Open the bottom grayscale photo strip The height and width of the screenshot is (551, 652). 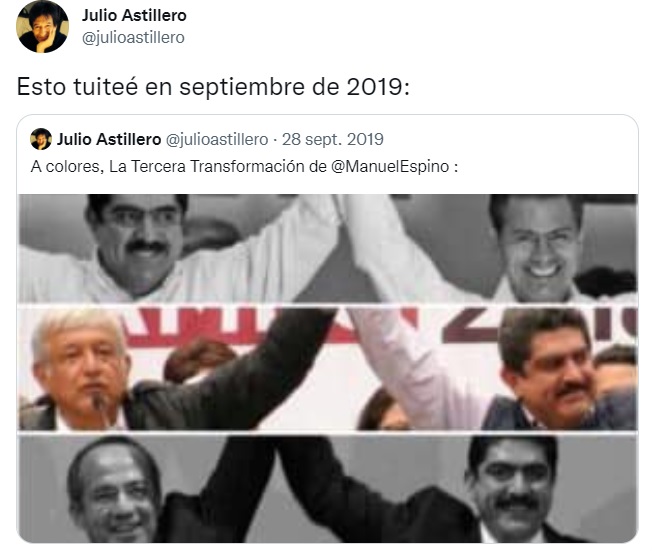click(x=328, y=488)
